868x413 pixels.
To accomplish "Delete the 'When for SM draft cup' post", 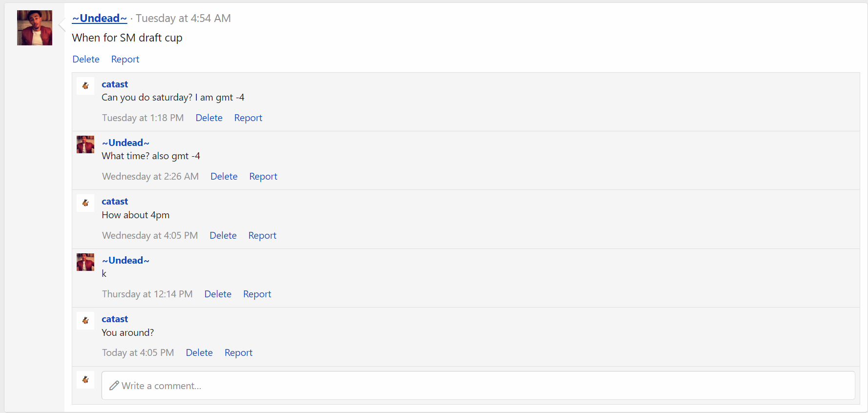I will (x=86, y=59).
